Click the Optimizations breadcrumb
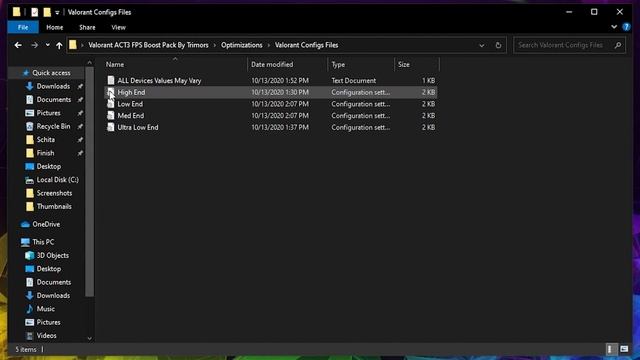This screenshot has width=640, height=360. (242, 45)
